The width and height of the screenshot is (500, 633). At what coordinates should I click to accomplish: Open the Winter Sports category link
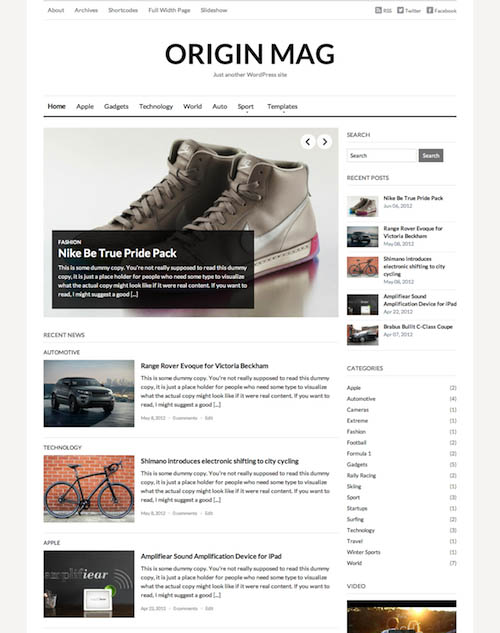pos(364,552)
